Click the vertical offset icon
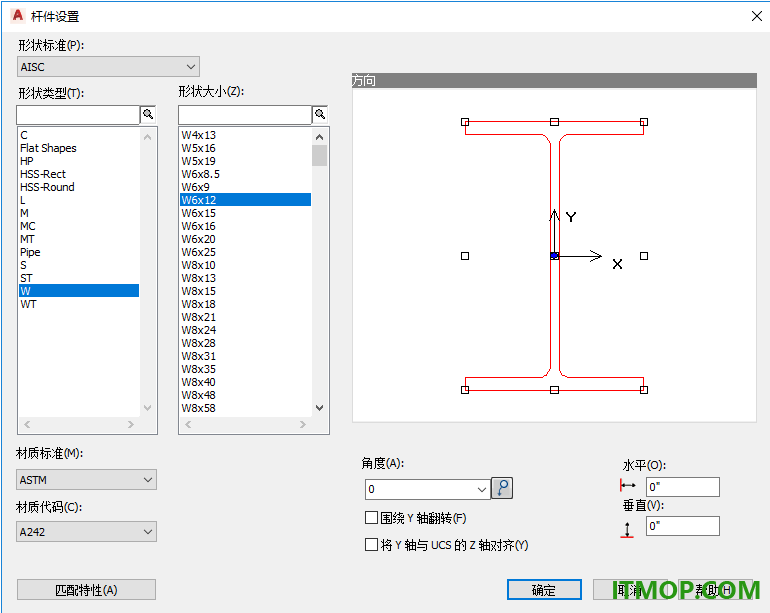This screenshot has height=613, width=770. pos(627,529)
